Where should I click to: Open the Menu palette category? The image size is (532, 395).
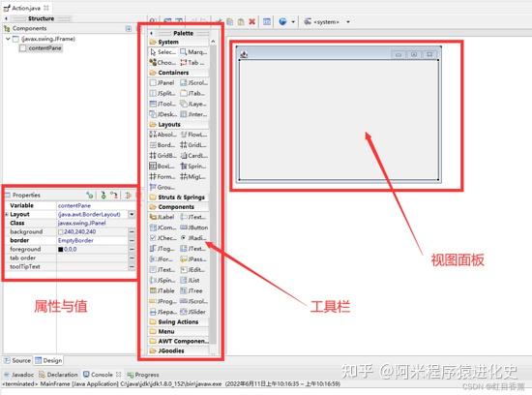(x=179, y=331)
